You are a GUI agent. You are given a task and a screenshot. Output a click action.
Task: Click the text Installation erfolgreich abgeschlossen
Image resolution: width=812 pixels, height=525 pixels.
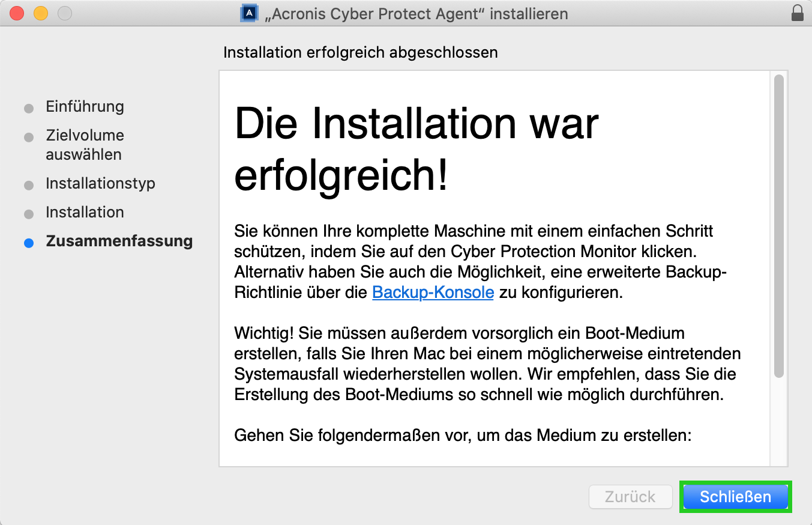[361, 53]
